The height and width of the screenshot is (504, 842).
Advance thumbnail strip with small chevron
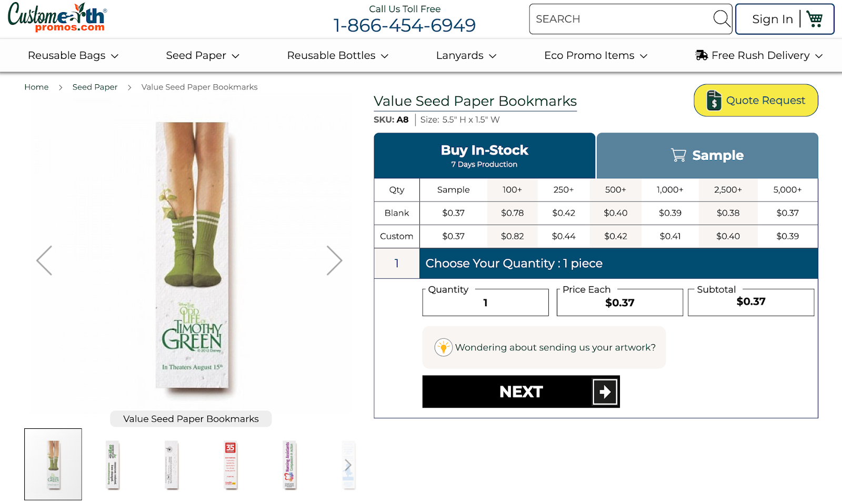pos(348,465)
